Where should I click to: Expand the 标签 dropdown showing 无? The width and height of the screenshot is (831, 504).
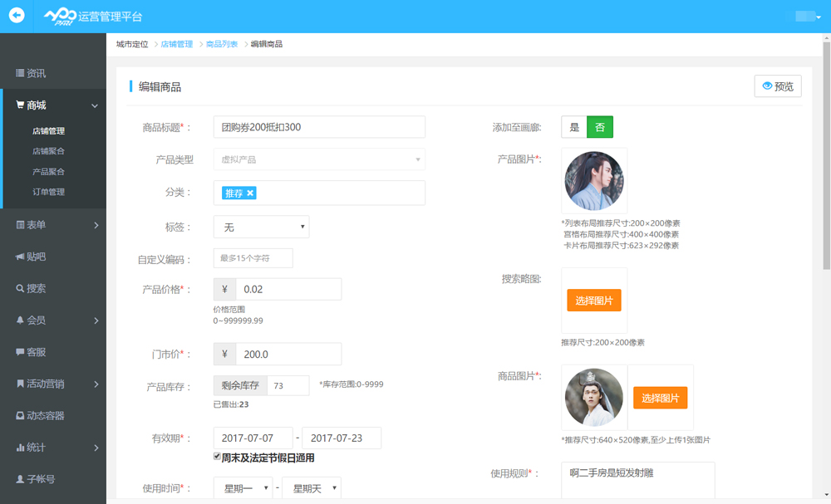[261, 226]
